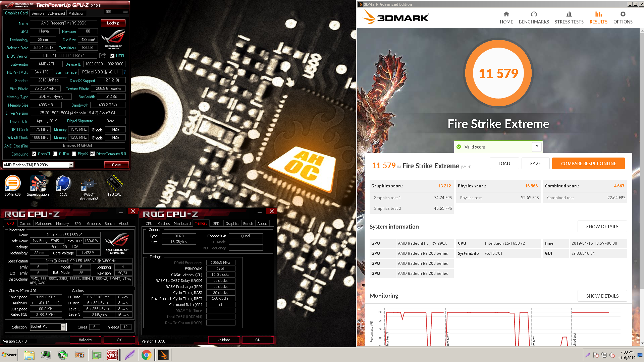Open About tab in right CPU-Z window
Screen dimensions: 644x362
[262, 224]
